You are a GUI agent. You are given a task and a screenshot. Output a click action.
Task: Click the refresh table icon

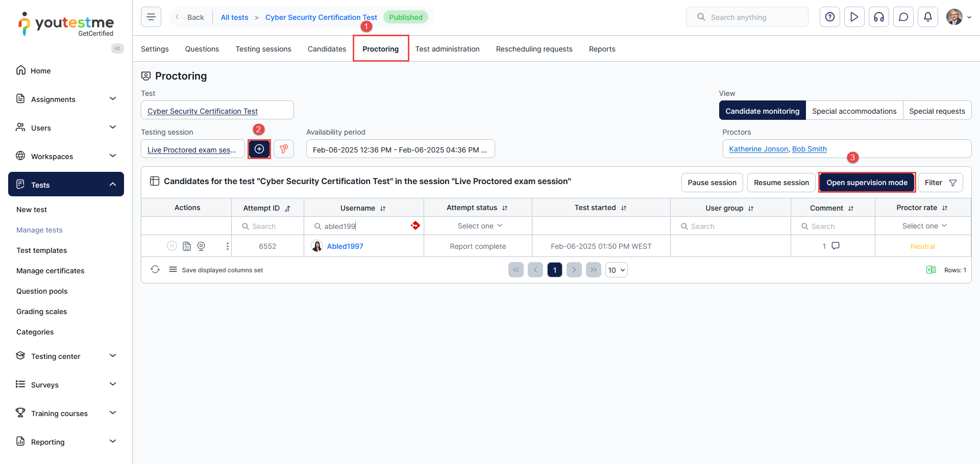(x=155, y=270)
